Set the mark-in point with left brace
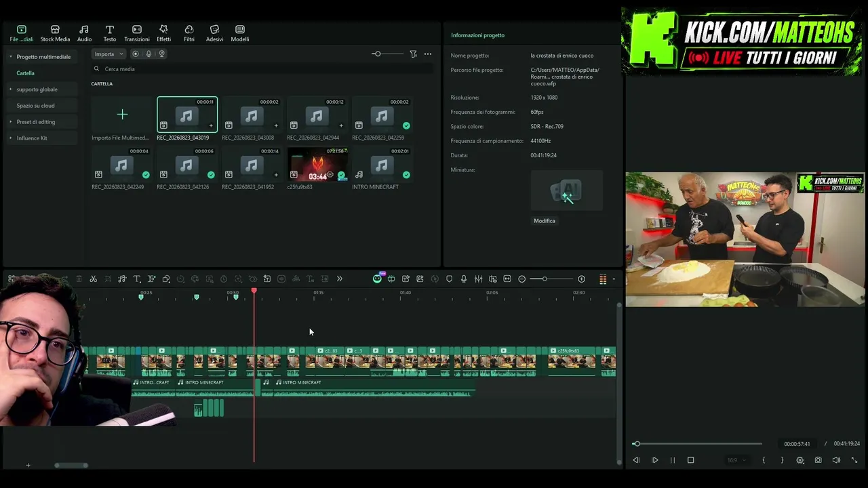This screenshot has width=868, height=488. [764, 460]
